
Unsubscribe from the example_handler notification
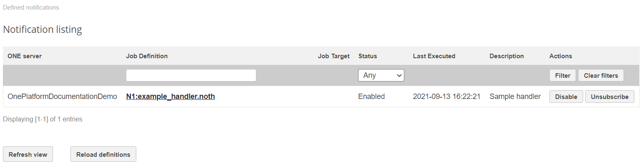click(609, 96)
